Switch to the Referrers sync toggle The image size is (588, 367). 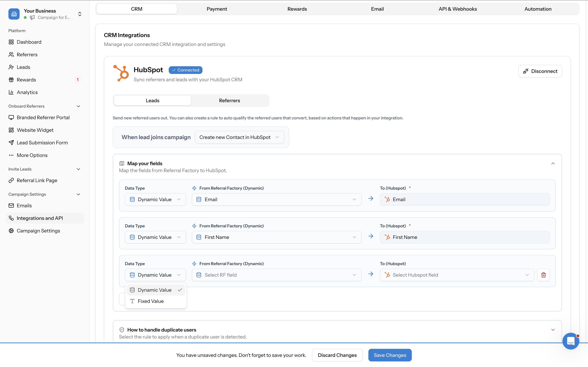[229, 100]
